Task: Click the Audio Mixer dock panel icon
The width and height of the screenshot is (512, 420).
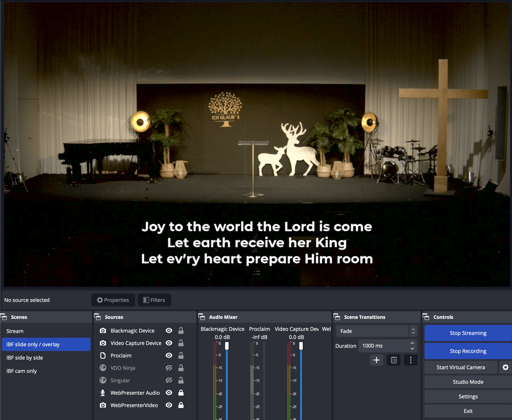Action: 201,317
